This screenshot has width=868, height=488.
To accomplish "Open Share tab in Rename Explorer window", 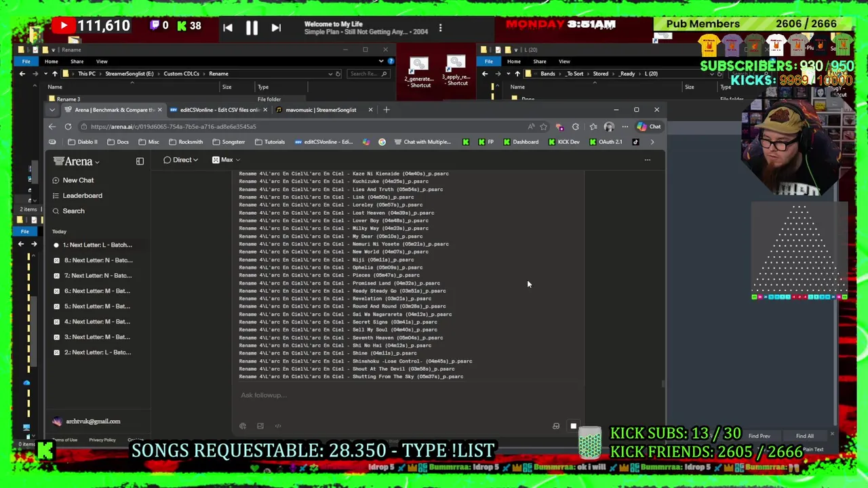I will point(77,62).
